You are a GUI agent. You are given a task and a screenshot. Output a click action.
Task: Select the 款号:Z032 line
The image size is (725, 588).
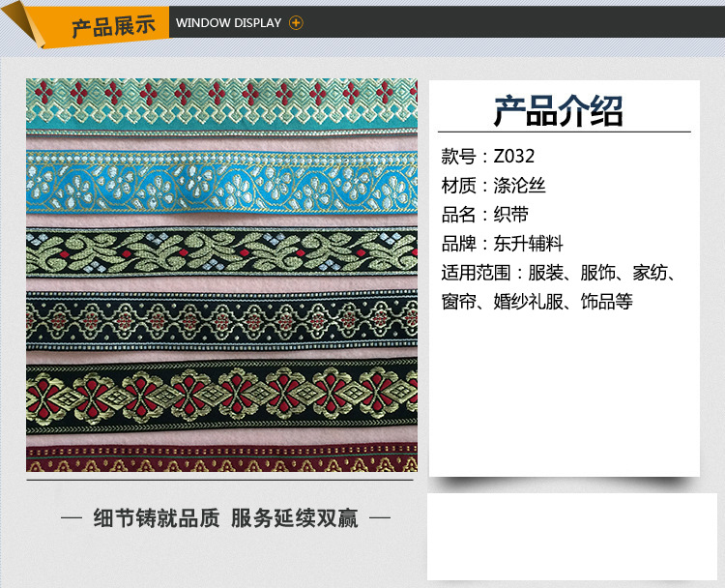[488, 157]
